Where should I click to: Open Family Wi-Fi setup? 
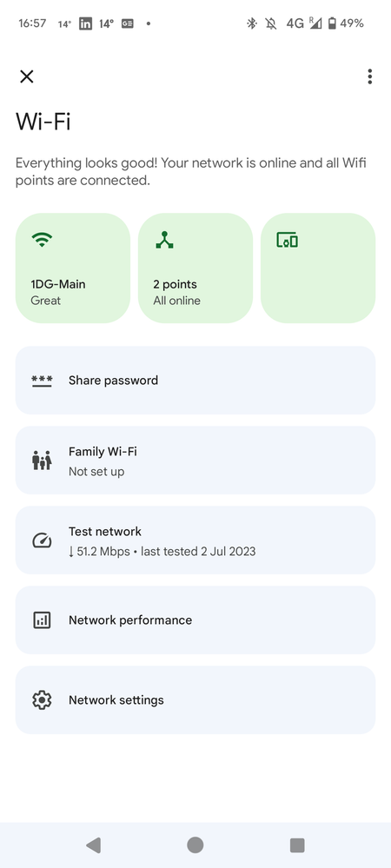pyautogui.click(x=195, y=460)
